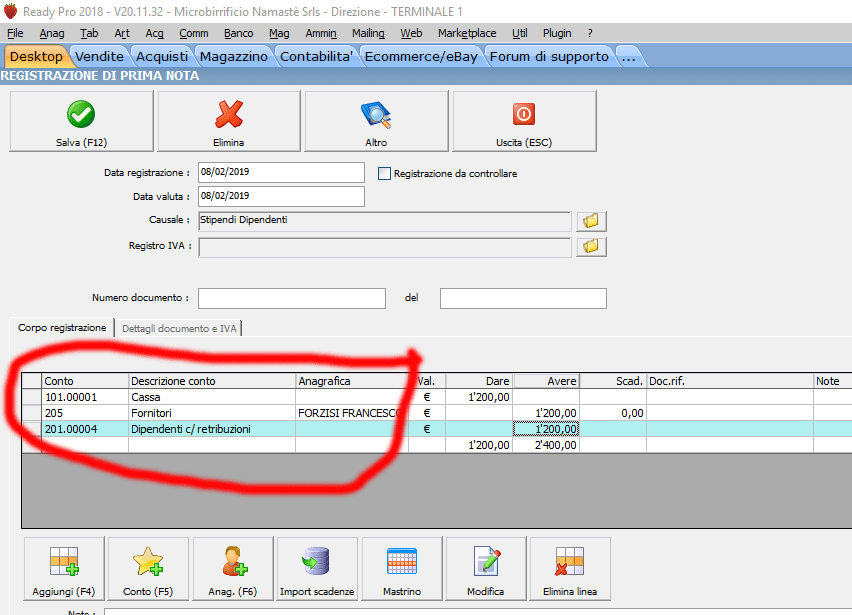Click the Scad. 0,00 cell
852x615 pixels.
click(613, 413)
